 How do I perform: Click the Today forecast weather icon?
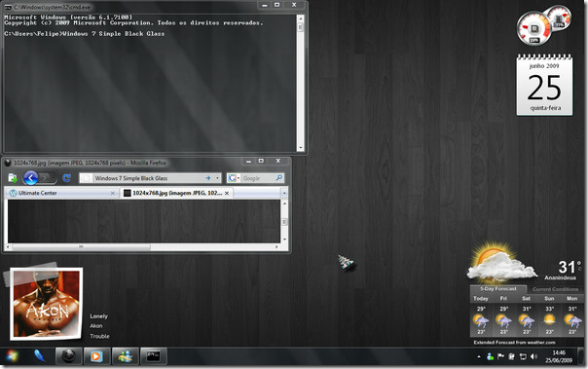tap(481, 320)
